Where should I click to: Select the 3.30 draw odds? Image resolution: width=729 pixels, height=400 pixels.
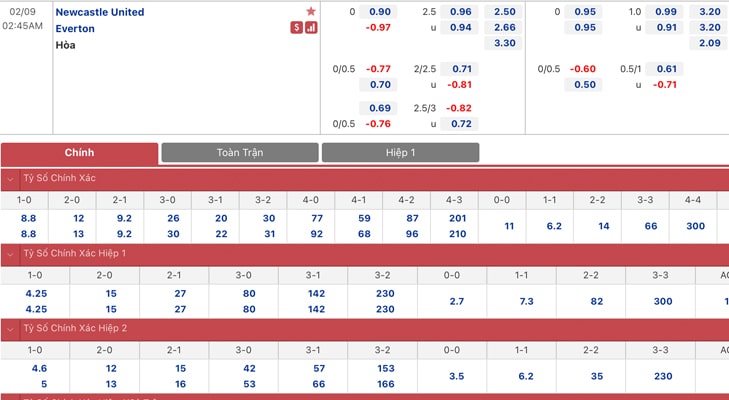tap(503, 43)
